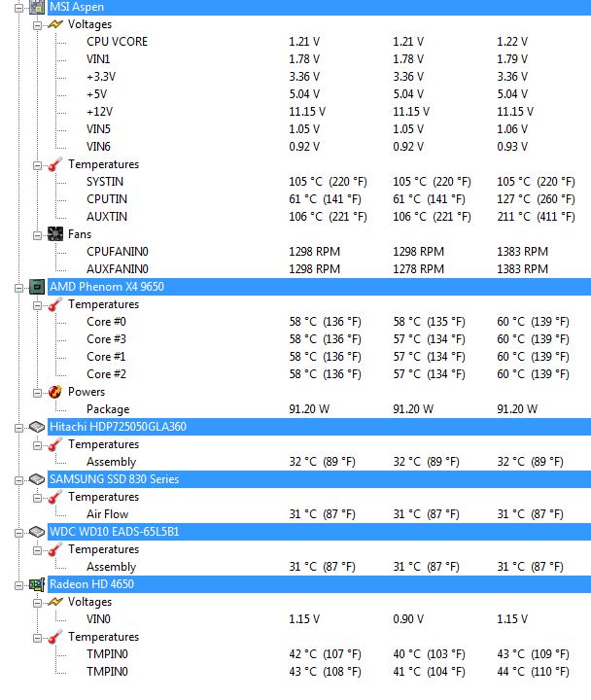Select the +3.3V voltage label
Screen dimensions: 591x700
101,77
